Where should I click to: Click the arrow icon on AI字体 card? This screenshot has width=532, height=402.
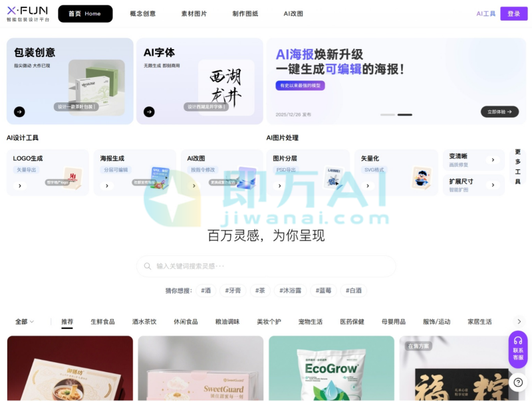(x=149, y=112)
